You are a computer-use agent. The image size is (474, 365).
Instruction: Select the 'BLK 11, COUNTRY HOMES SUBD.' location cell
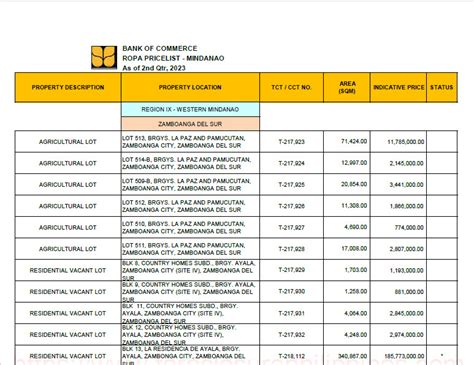pyautogui.click(x=190, y=313)
